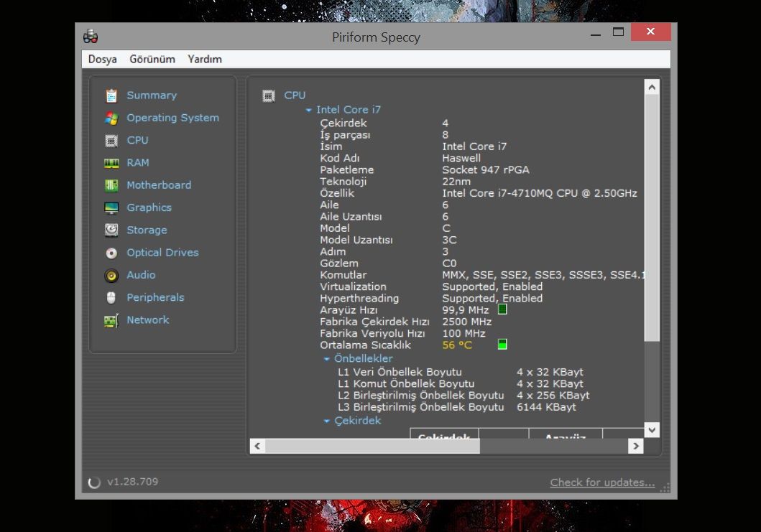The width and height of the screenshot is (761, 532).
Task: Collapse the Önbellekler section
Action: (x=327, y=358)
